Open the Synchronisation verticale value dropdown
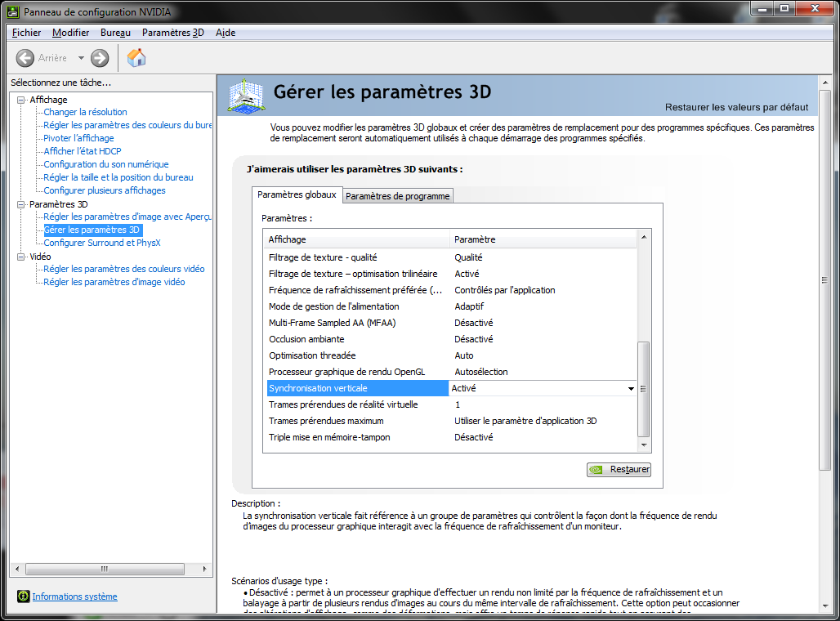This screenshot has height=621, width=840. (631, 388)
